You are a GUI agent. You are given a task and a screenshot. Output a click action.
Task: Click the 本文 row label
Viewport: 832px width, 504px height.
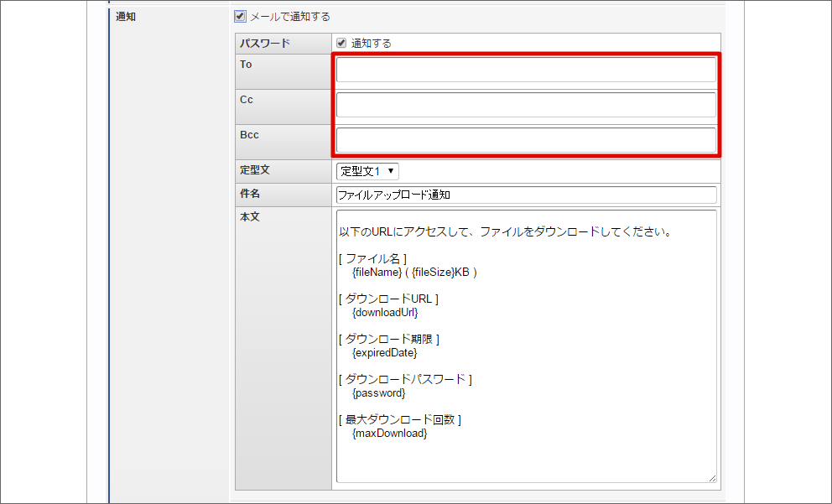click(250, 217)
